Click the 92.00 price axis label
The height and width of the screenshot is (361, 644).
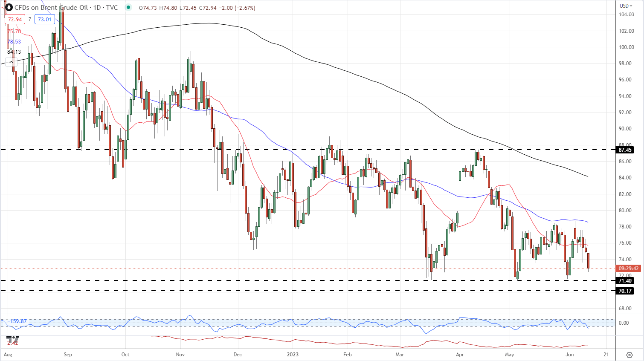pos(625,113)
